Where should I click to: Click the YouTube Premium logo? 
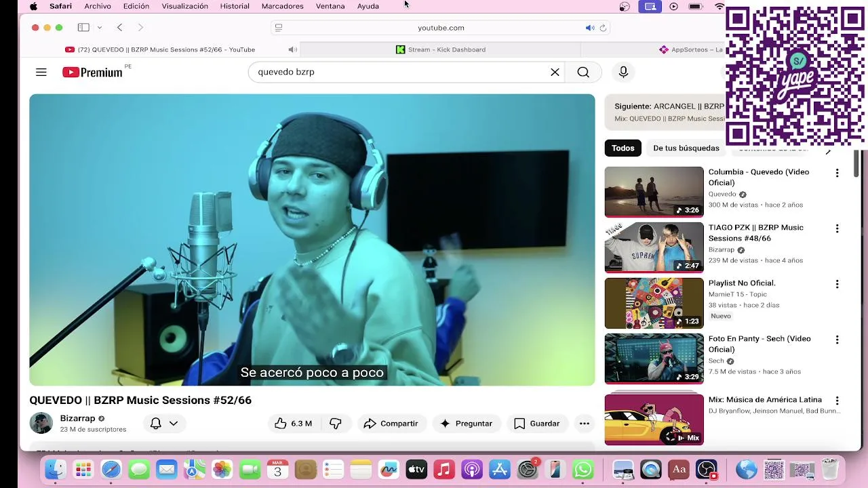(92, 73)
